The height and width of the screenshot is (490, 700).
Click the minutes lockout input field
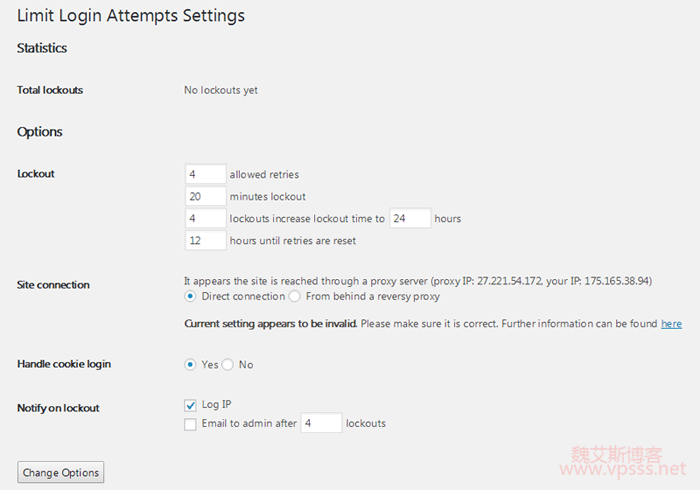205,196
